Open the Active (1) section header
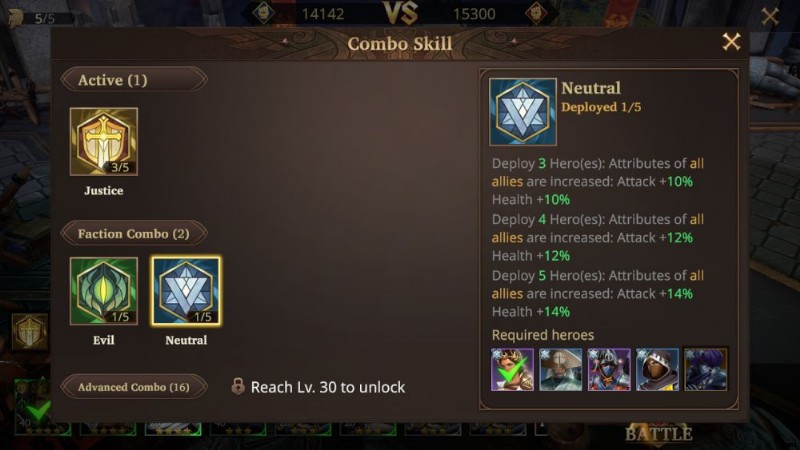This screenshot has height=450, width=800. pos(134,80)
